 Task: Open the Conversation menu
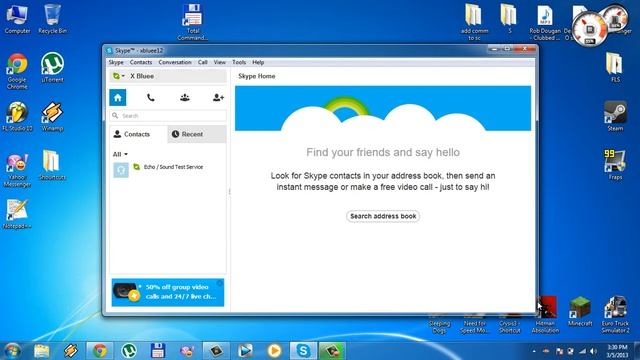(175, 62)
